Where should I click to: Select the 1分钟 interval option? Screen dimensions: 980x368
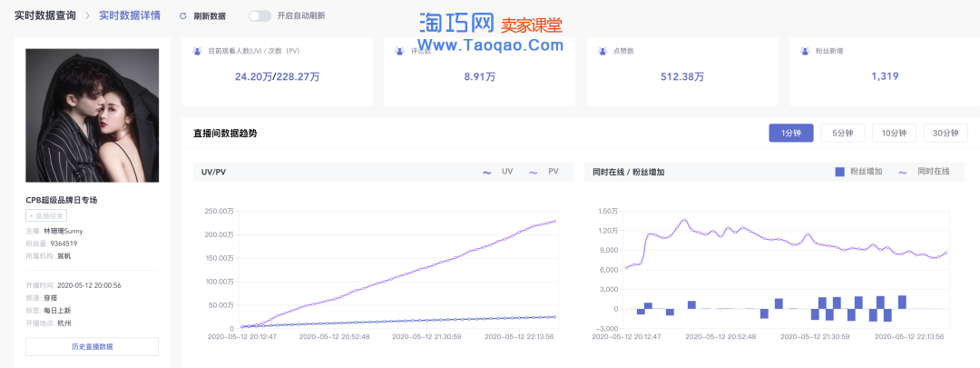791,133
